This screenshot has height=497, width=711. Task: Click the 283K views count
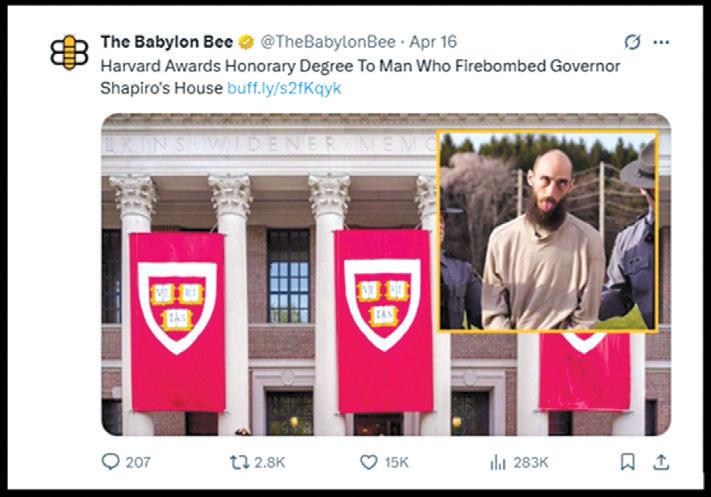[531, 462]
